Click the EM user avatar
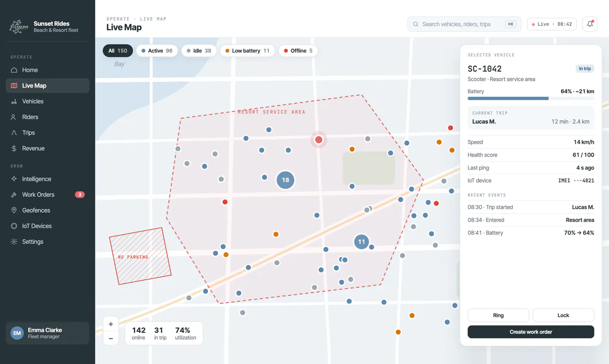Image resolution: width=609 pixels, height=364 pixels. click(17, 333)
